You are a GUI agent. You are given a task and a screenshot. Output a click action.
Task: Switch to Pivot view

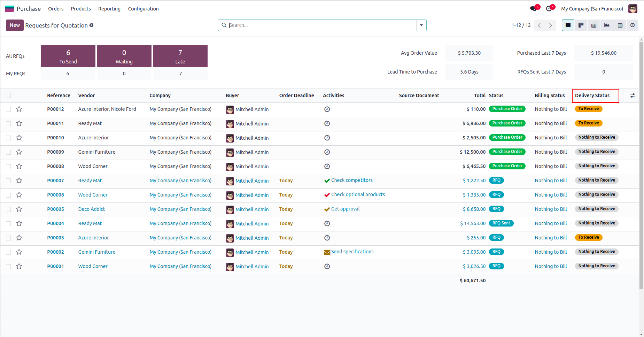(594, 25)
